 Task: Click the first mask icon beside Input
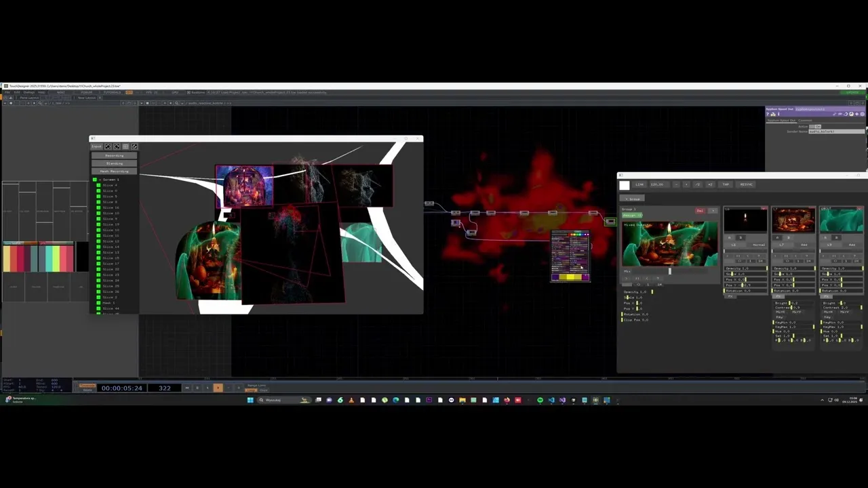coord(108,146)
